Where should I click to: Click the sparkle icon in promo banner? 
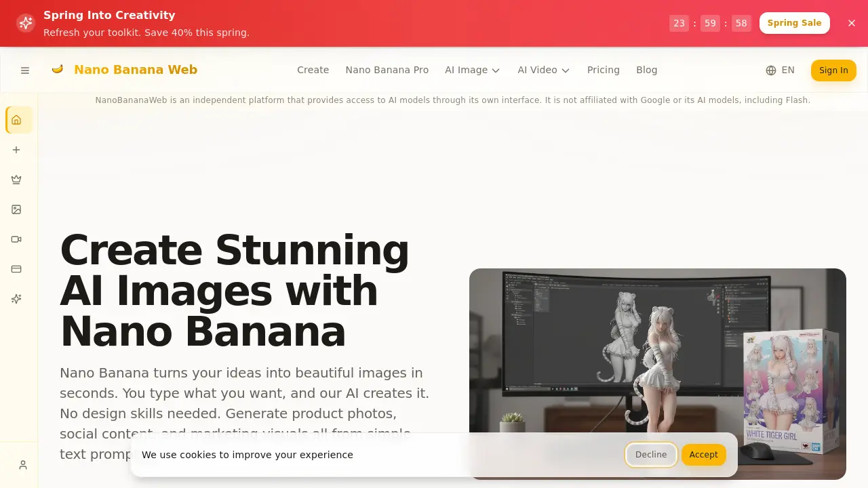pos(26,23)
